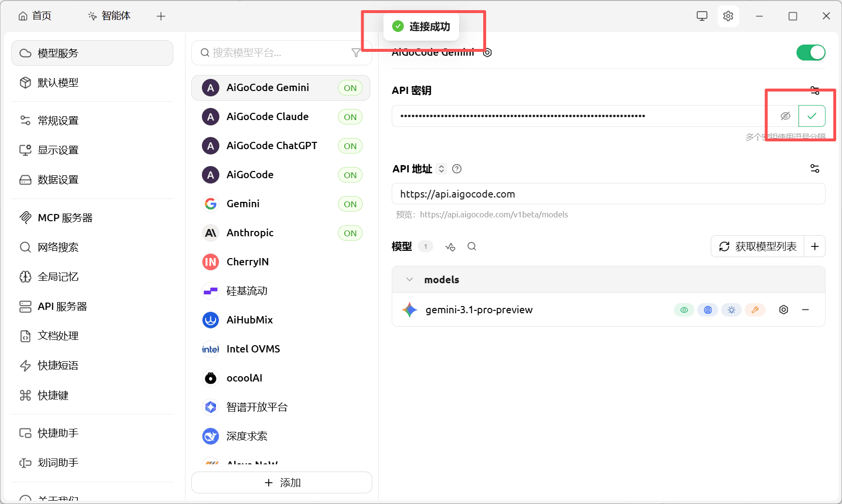This screenshot has height=504, width=842.
Task: Click the AiHubMix logo icon
Action: coord(211,320)
